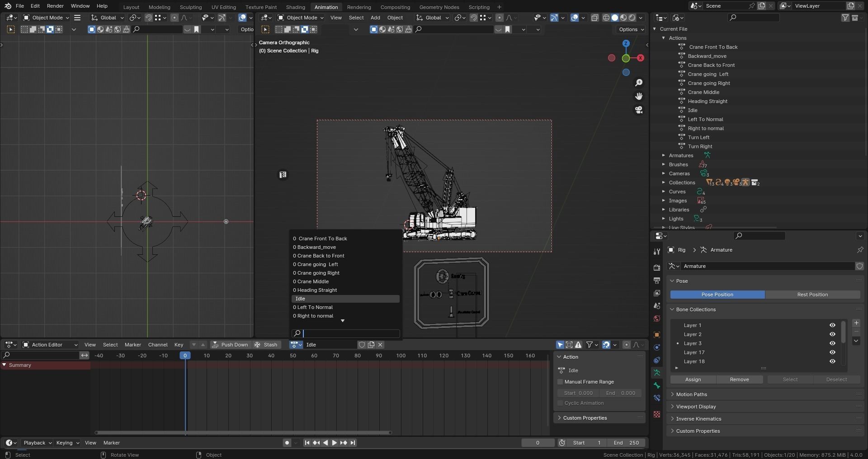Viewport: 868px width, 459px height.
Task: Jump to the first frame
Action: point(307,443)
